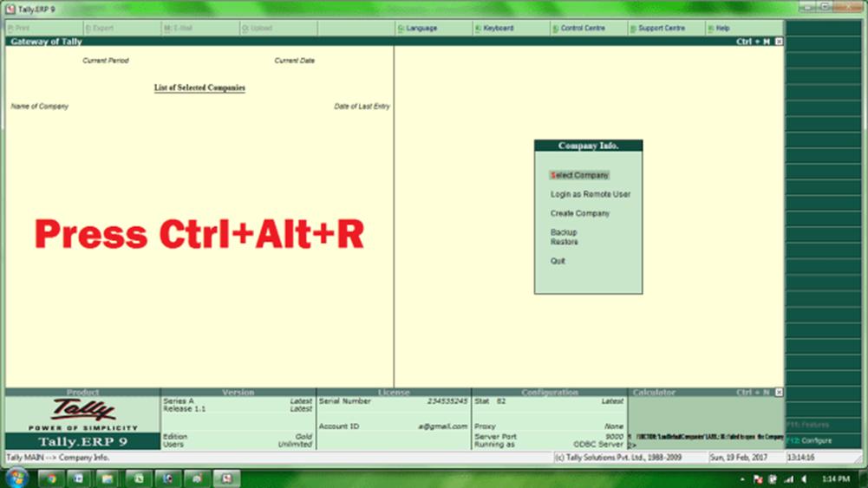This screenshot has width=868, height=488.
Task: Click the Windows Start orb
Action: (16, 478)
